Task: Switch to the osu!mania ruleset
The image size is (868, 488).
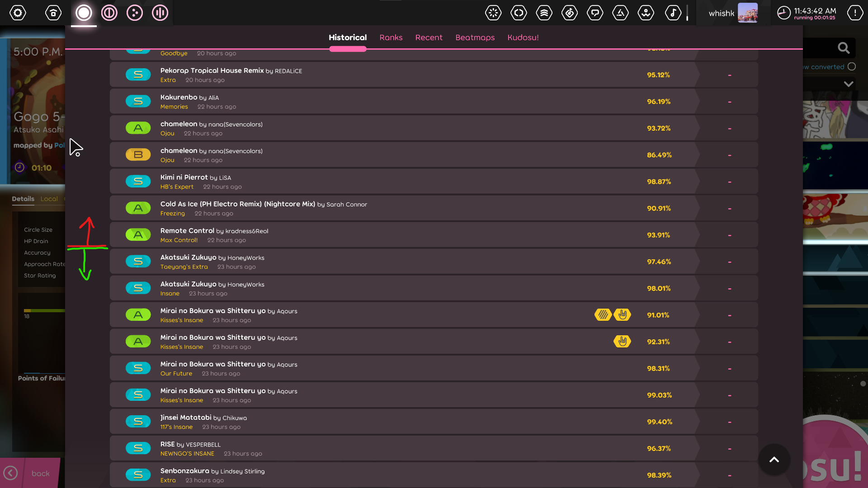Action: [x=160, y=13]
